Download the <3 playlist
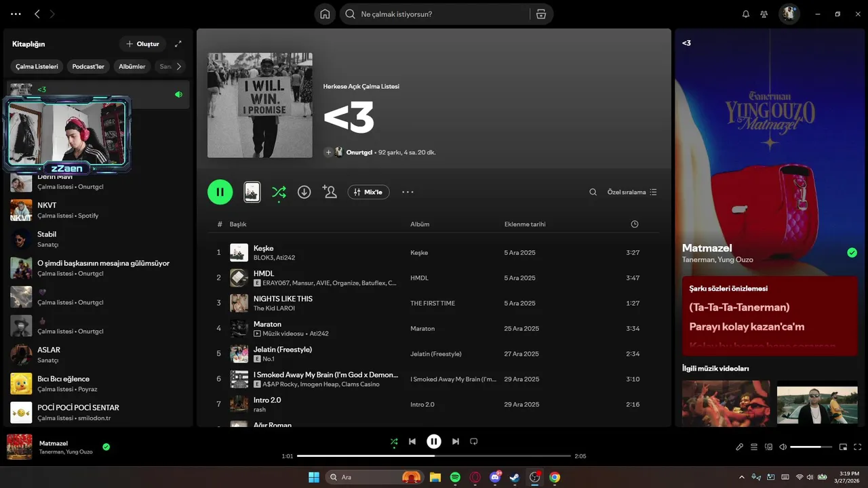 tap(304, 192)
